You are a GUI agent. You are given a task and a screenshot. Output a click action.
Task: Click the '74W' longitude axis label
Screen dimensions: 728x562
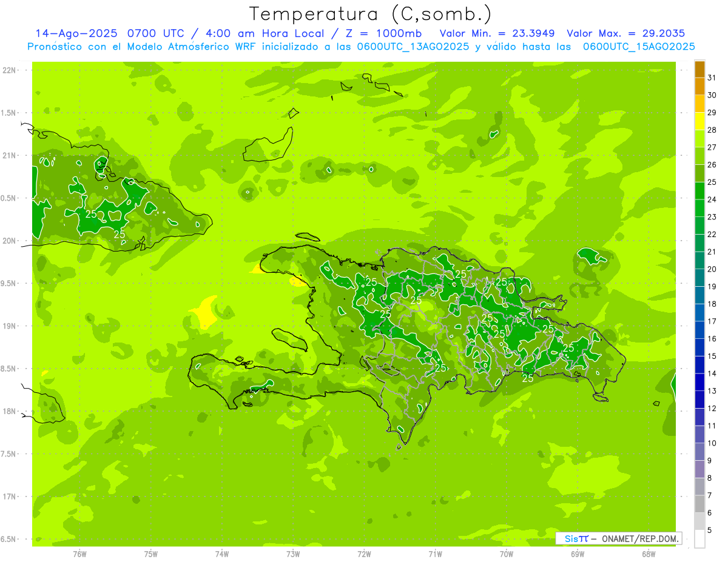pos(221,554)
